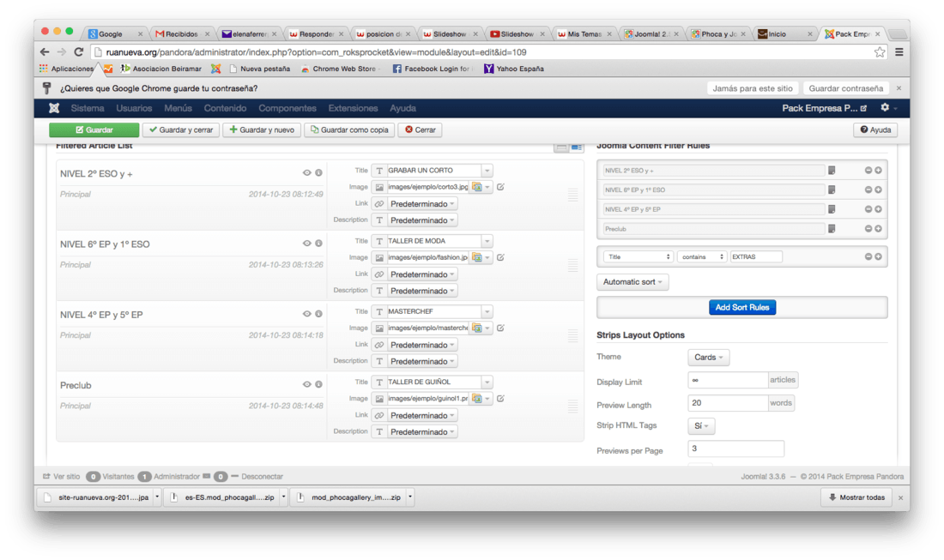Open article picker for NIVEL 2º ESO y + rule

coord(832,170)
